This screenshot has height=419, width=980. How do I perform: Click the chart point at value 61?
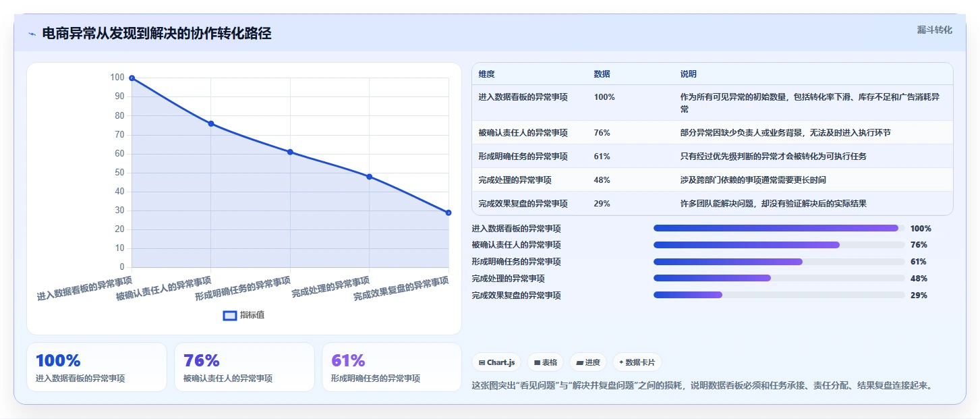(x=290, y=152)
